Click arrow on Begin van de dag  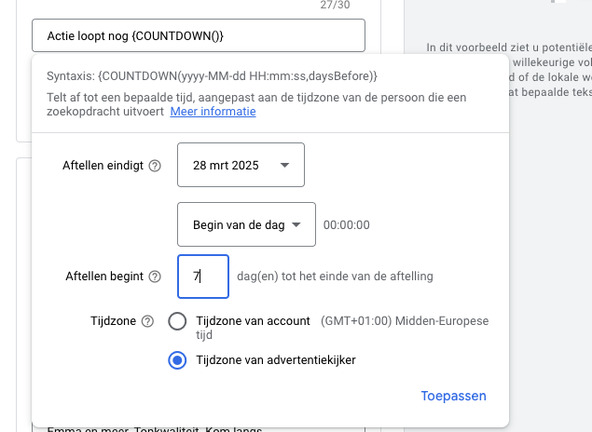point(296,225)
